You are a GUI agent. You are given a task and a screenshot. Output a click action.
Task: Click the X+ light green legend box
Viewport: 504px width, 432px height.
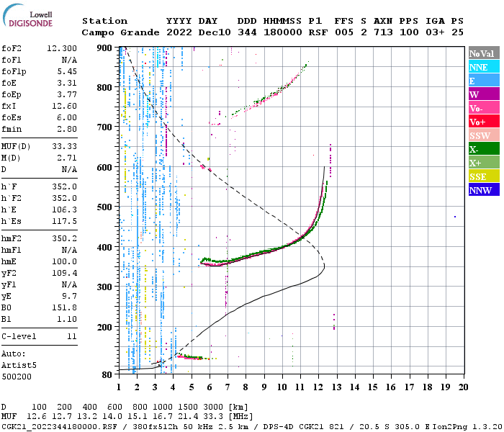pos(484,162)
